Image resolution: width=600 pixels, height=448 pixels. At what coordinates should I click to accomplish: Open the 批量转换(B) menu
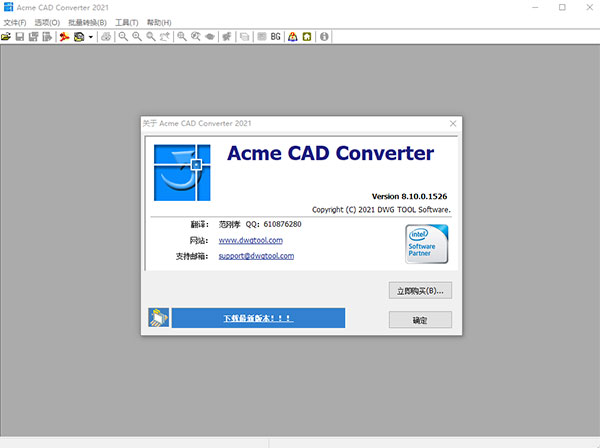tap(87, 23)
